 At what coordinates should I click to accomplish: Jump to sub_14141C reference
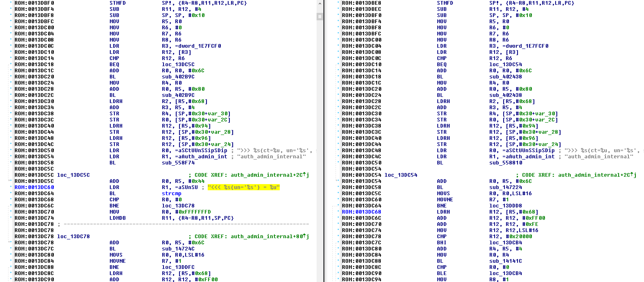click(505, 261)
